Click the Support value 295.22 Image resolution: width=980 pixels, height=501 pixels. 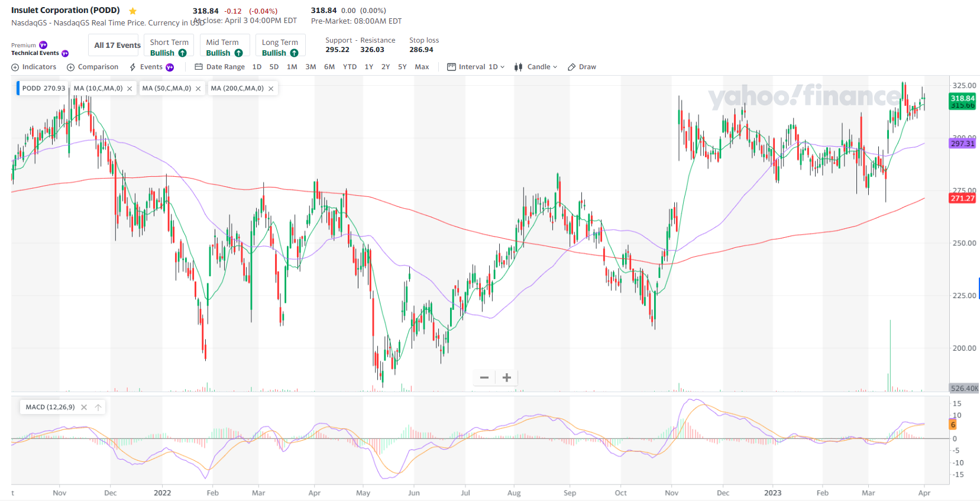click(337, 50)
